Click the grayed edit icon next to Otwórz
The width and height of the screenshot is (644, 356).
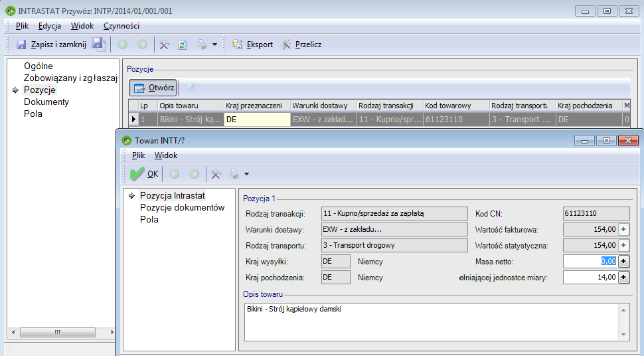(190, 88)
